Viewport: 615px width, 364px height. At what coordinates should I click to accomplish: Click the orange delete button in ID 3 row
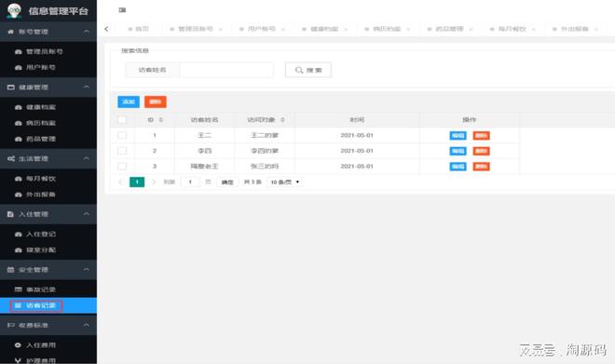pyautogui.click(x=481, y=167)
